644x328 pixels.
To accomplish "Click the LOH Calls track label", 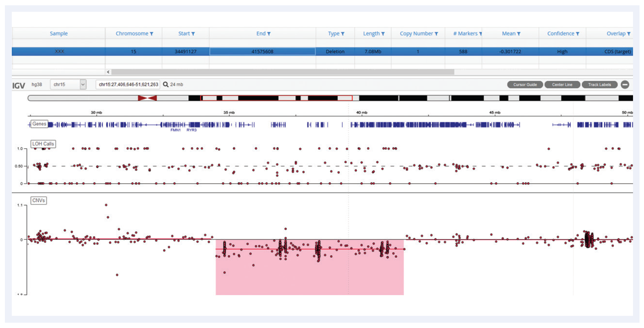I will coord(43,144).
